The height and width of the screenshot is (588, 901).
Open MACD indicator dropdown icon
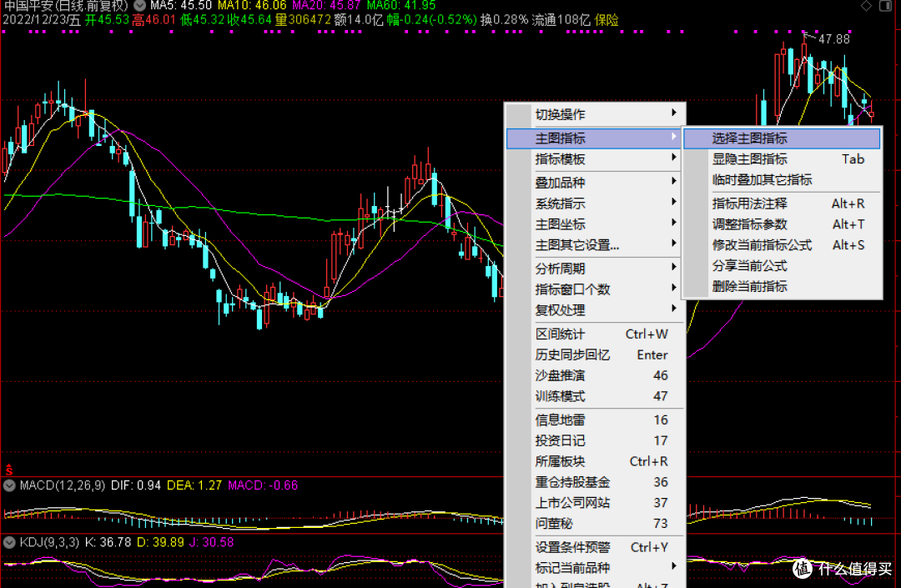pyautogui.click(x=9, y=485)
